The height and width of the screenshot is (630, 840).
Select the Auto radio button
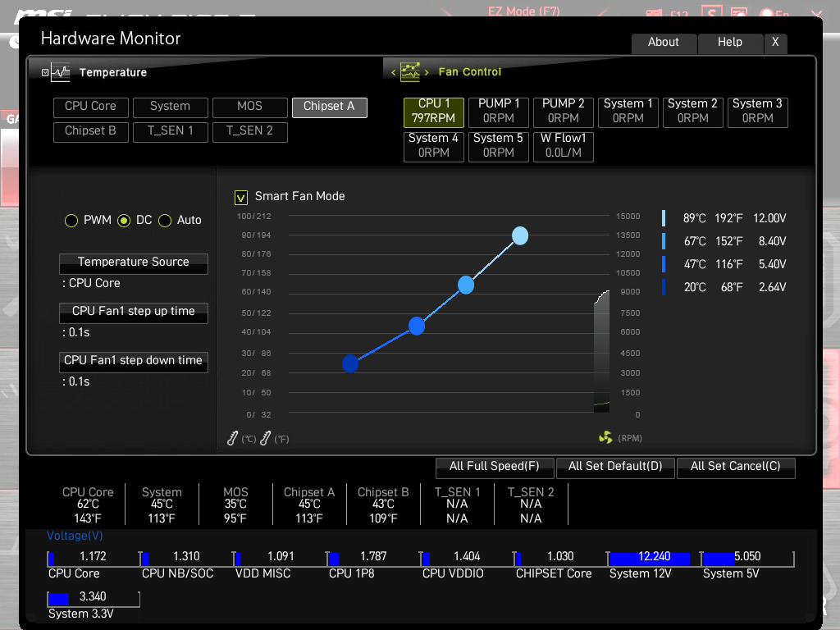tap(165, 221)
